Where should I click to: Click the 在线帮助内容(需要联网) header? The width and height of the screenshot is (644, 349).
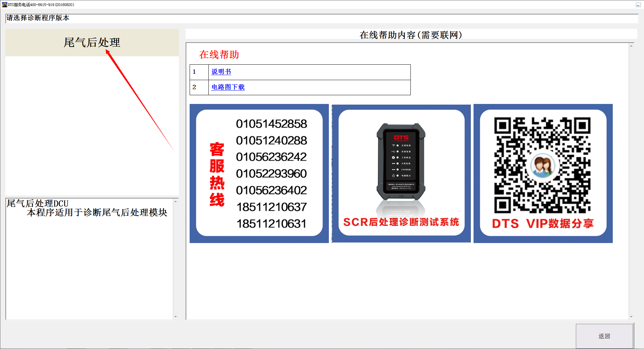point(411,35)
